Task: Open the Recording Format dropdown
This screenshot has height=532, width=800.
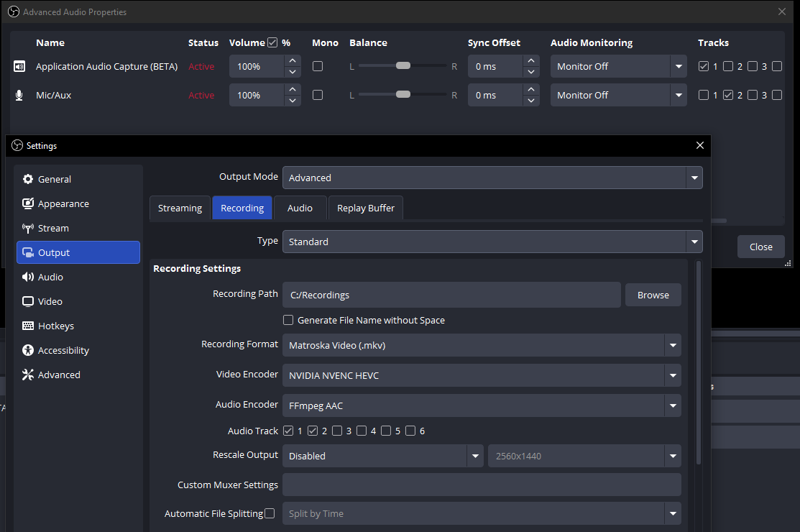Action: click(x=481, y=345)
